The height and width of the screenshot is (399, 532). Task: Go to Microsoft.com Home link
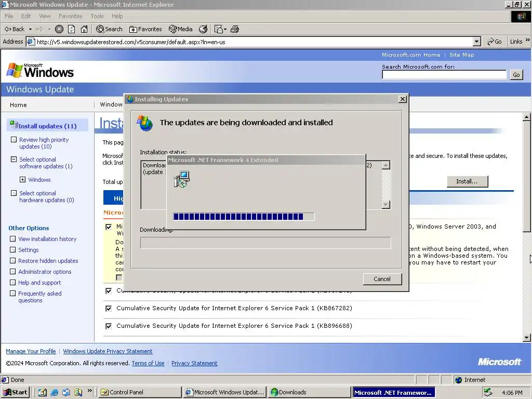coord(411,55)
